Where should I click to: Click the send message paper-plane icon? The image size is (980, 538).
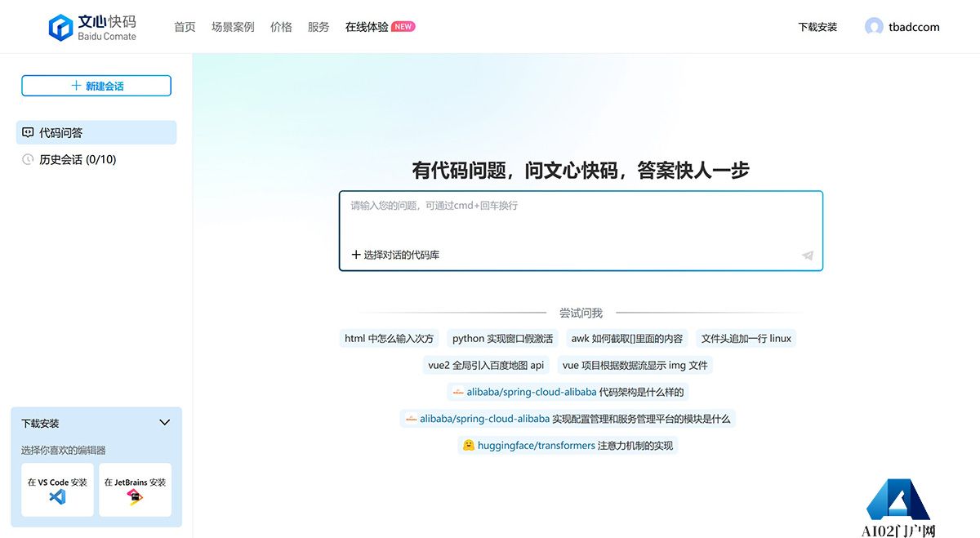pyautogui.click(x=807, y=256)
